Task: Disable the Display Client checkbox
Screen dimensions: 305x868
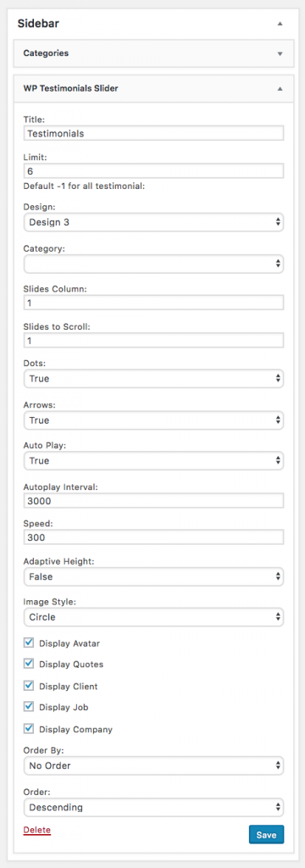Action: pyautogui.click(x=28, y=685)
